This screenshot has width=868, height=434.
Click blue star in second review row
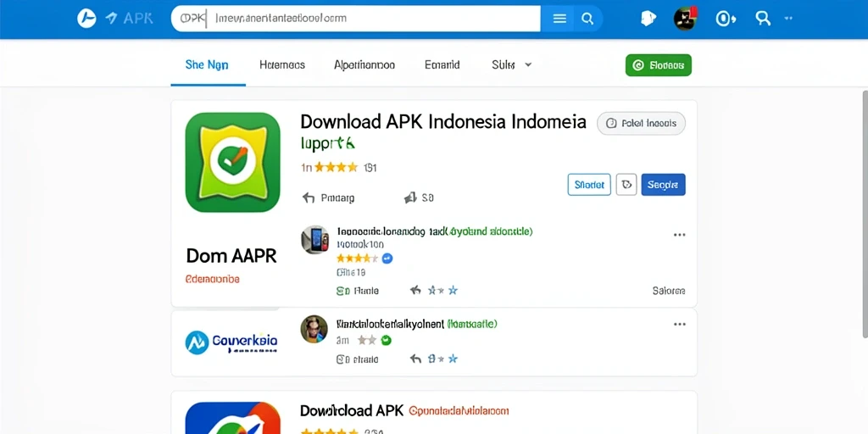(453, 359)
